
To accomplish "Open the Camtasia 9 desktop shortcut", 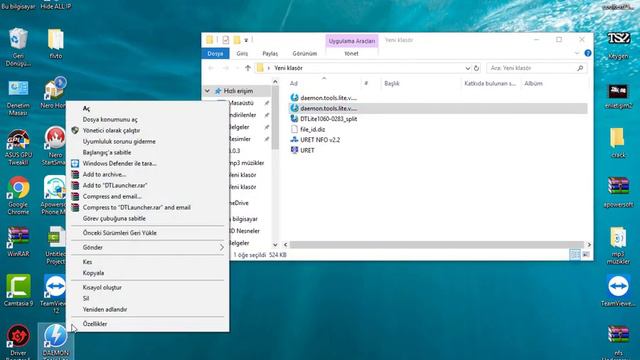I will pyautogui.click(x=18, y=291).
